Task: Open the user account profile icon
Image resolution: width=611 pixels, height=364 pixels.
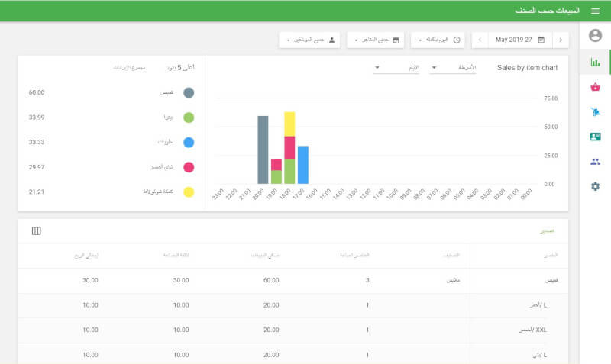Action: [596, 35]
